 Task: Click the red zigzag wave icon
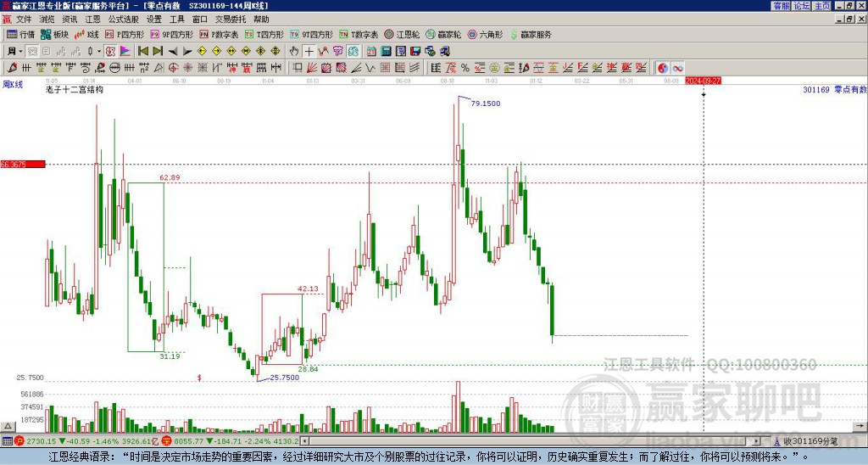point(323,52)
